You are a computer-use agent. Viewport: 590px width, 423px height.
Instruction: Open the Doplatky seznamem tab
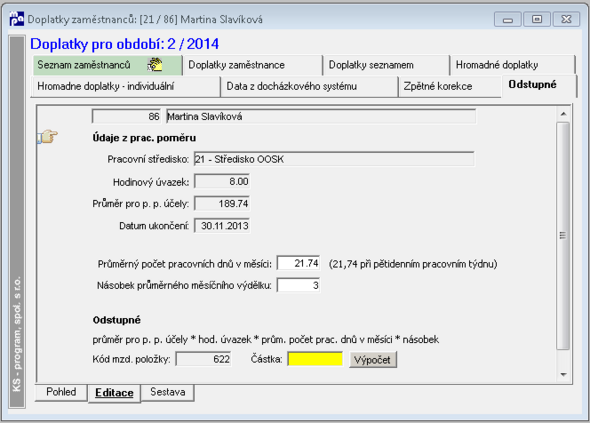[386, 65]
